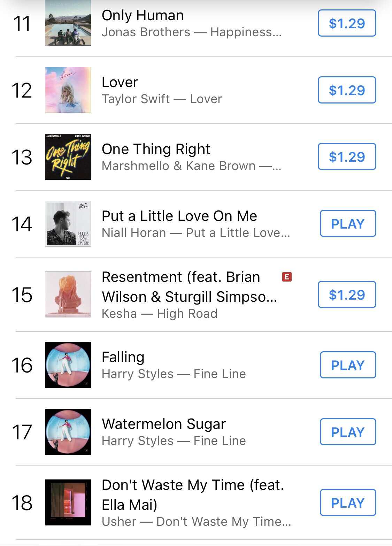The height and width of the screenshot is (546, 392).
Task: Tap the explicit badge on Resentment
Action: (287, 277)
